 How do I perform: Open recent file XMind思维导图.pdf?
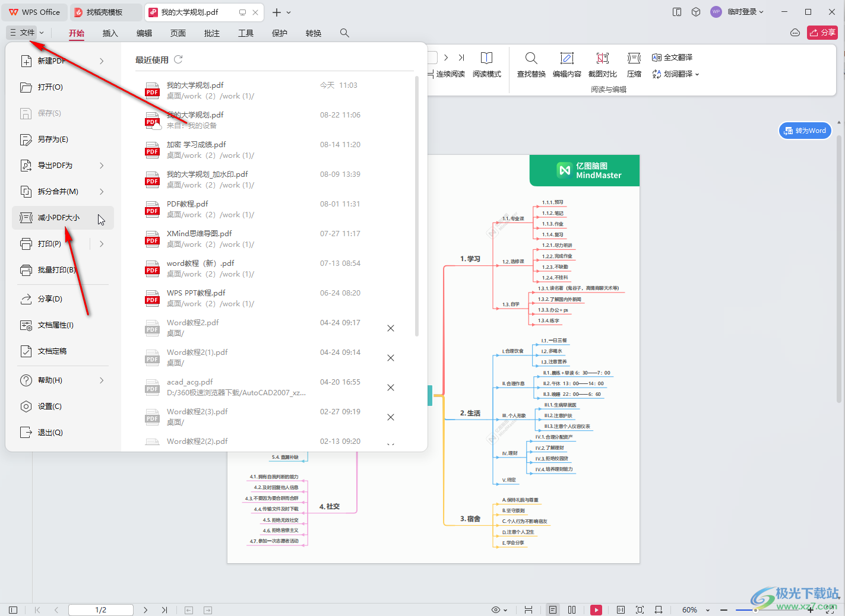(273, 239)
